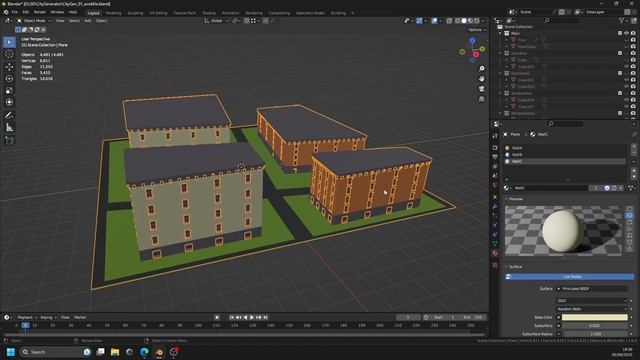Open the File menu
The height and width of the screenshot is (360, 640).
click(x=15, y=12)
